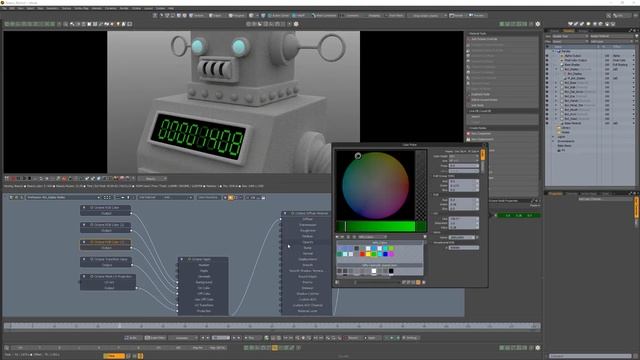Click the animation timeline ruler
Viewport: 640px width, 360px height.
[272, 326]
